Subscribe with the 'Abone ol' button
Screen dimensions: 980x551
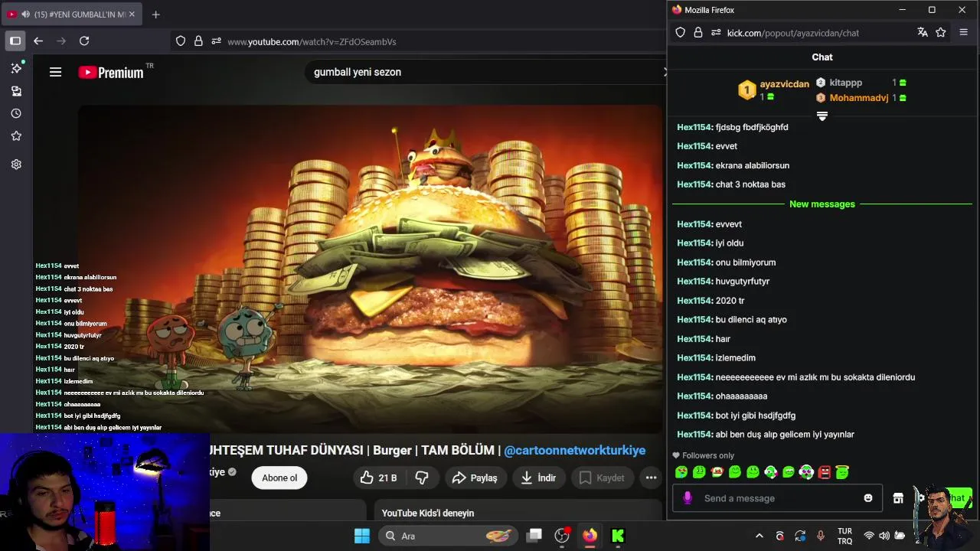tap(279, 478)
